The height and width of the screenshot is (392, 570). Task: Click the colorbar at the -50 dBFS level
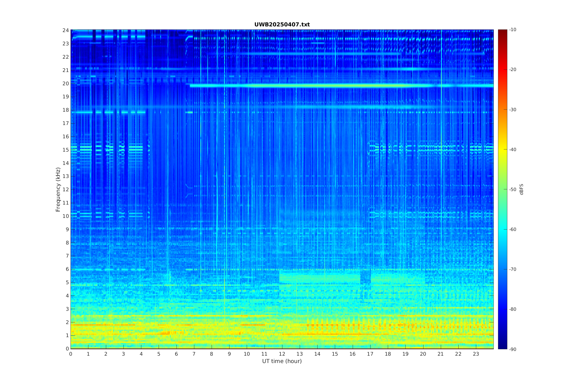503,189
